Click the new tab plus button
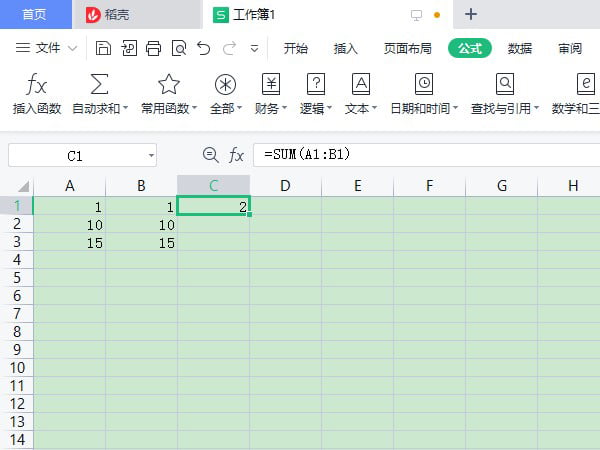This screenshot has height=450, width=600. (x=471, y=14)
